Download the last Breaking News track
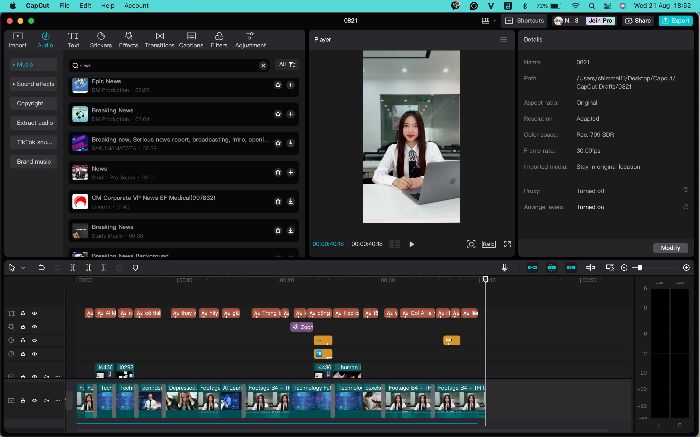This screenshot has height=437, width=700. 291,230
